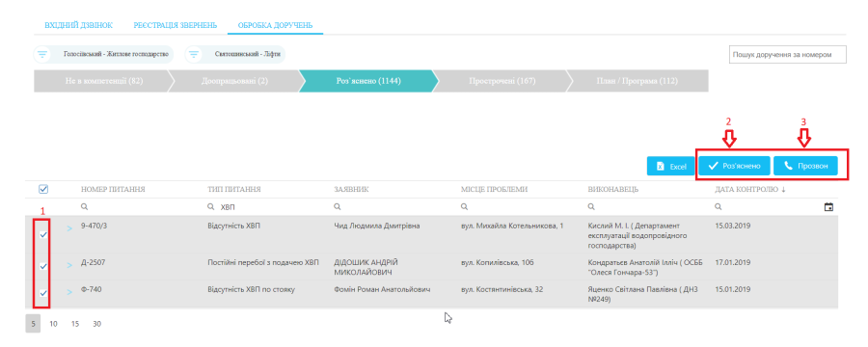Open План / Програма (112) stage
Viewport: 868px width, 347px height.
point(637,81)
